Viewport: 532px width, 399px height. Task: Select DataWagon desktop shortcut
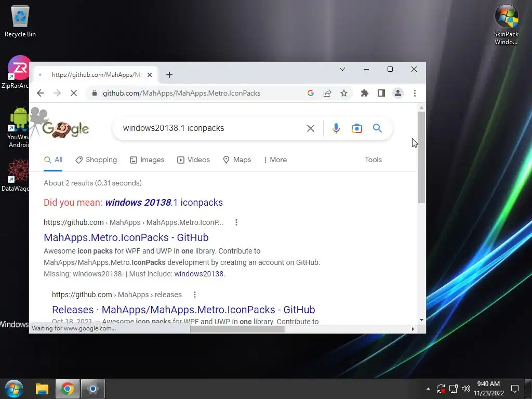point(16,176)
